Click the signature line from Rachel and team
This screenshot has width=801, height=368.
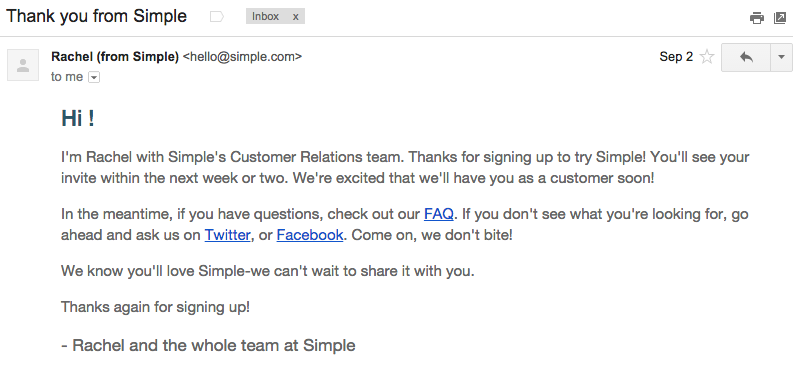click(x=208, y=346)
